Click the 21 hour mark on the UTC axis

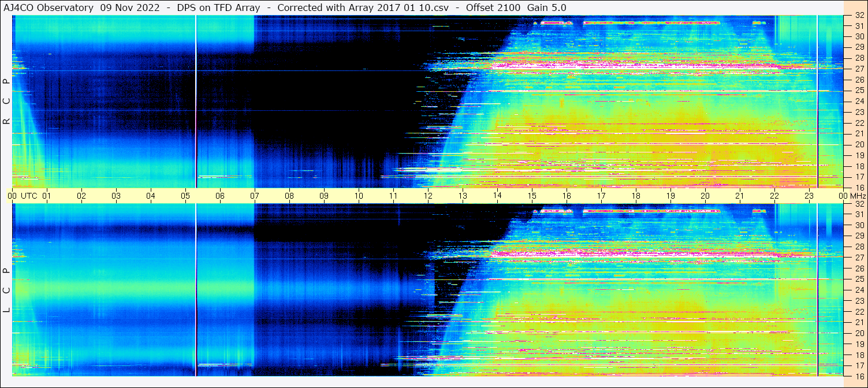pos(740,196)
